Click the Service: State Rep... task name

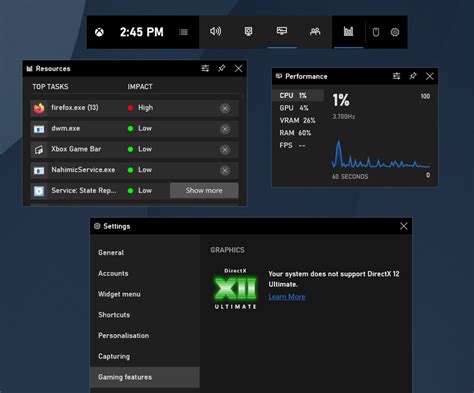pyautogui.click(x=84, y=190)
